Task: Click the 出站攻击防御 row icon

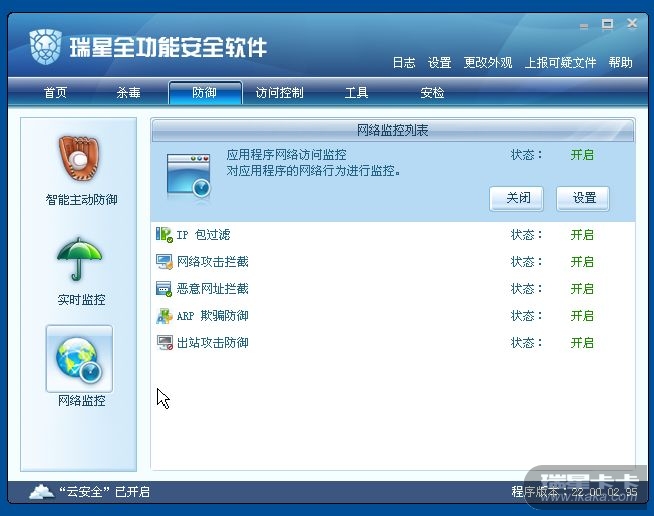Action: pyautogui.click(x=164, y=342)
